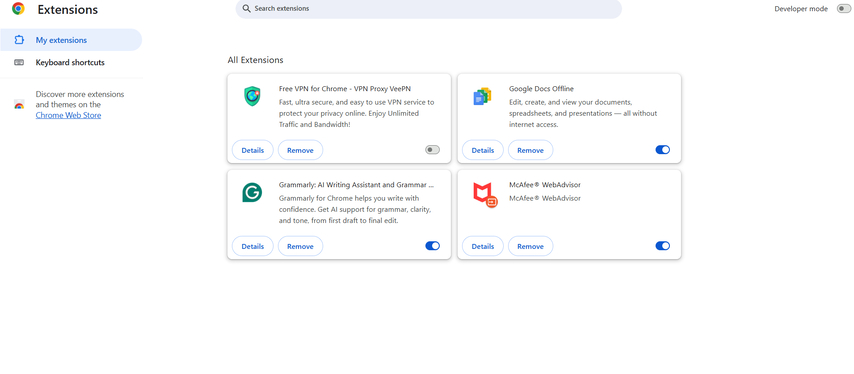Click the Grammarly G extension icon
Screen dimensions: 854x374
pos(252,192)
